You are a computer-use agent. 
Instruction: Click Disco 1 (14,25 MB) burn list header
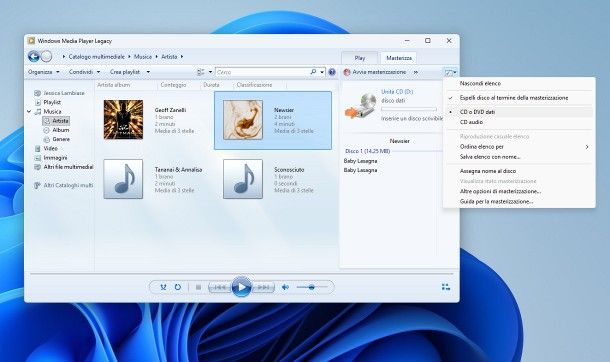click(367, 151)
